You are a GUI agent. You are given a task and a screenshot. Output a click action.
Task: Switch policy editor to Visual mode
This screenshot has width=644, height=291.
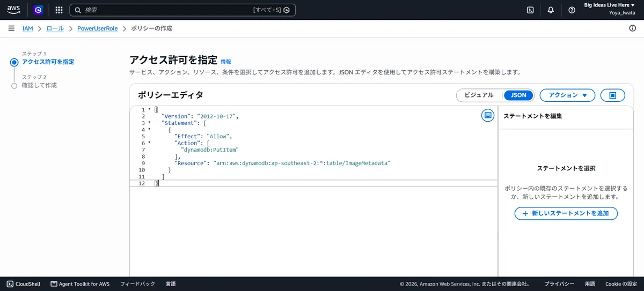pos(479,95)
